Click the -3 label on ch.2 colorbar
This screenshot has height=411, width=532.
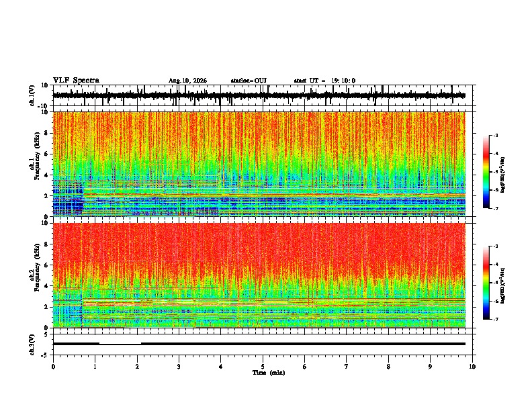pyautogui.click(x=496, y=246)
